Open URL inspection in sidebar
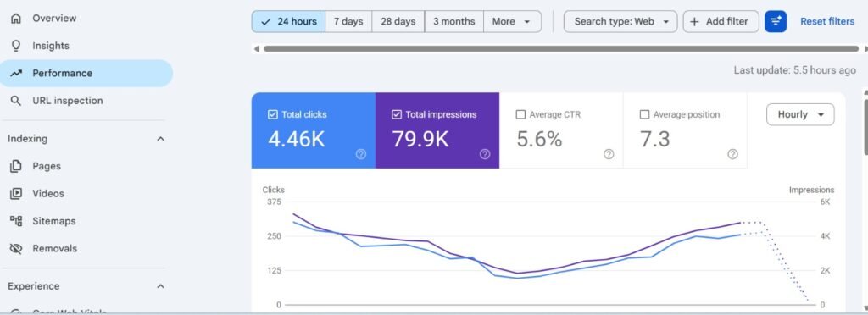The height and width of the screenshot is (315, 868). [x=68, y=101]
